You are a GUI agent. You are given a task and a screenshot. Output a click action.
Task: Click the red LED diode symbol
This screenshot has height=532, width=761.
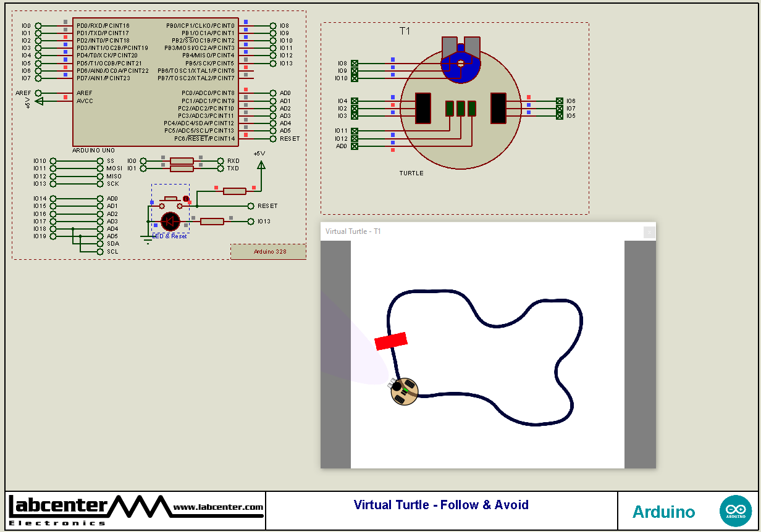pyautogui.click(x=170, y=221)
